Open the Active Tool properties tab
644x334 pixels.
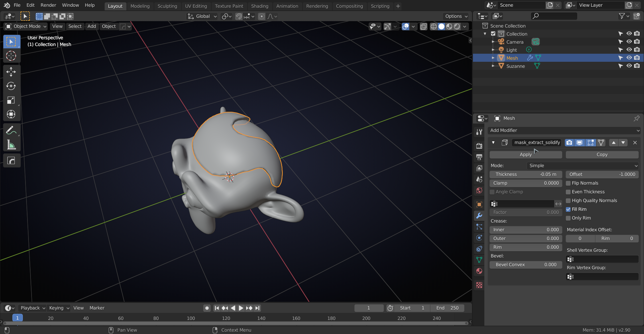tap(479, 132)
